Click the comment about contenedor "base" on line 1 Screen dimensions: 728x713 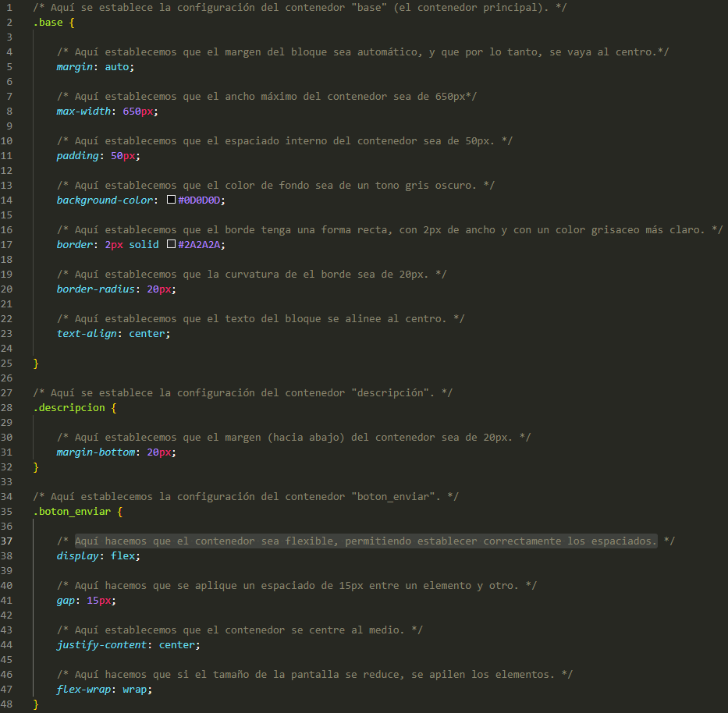coord(300,8)
